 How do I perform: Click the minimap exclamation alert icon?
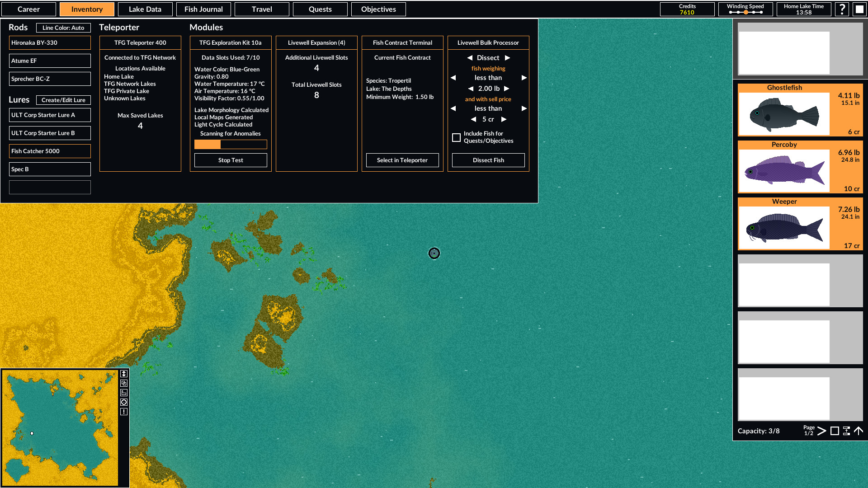124,411
